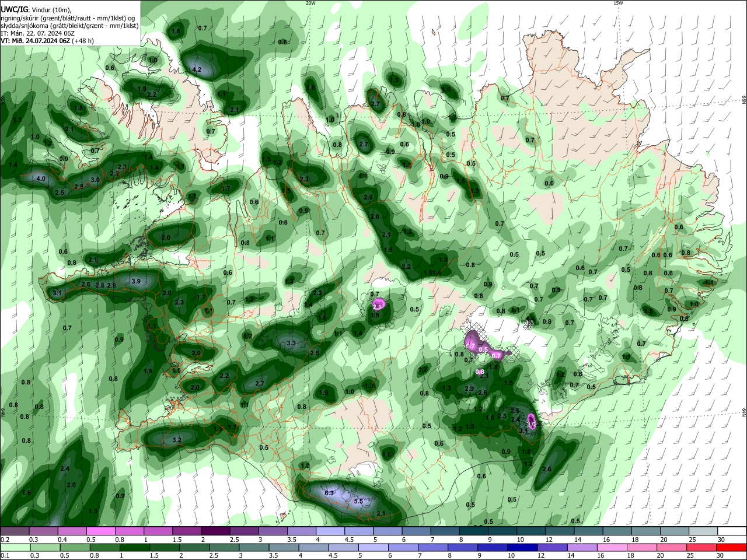Image resolution: width=747 pixels, height=560 pixels.
Task: Click the '20W' longitude label at top
Action: [x=310, y=3]
